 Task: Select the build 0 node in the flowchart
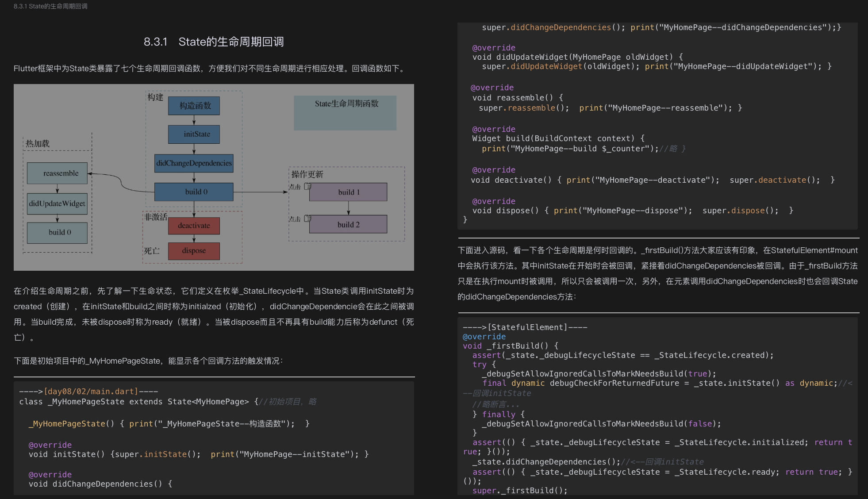pyautogui.click(x=194, y=192)
